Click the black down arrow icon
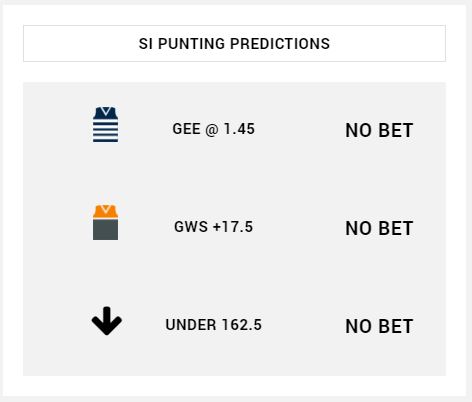Viewport: 472px width, 402px height. (x=107, y=321)
